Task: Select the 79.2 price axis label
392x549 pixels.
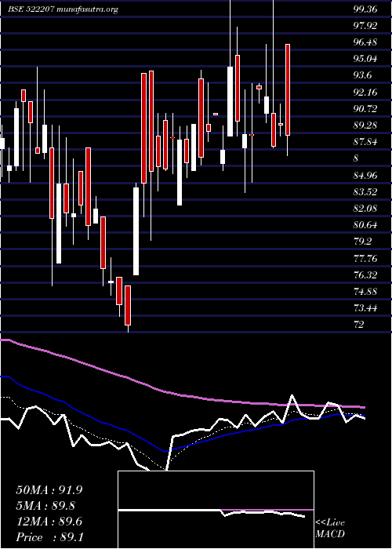Action: (x=362, y=242)
